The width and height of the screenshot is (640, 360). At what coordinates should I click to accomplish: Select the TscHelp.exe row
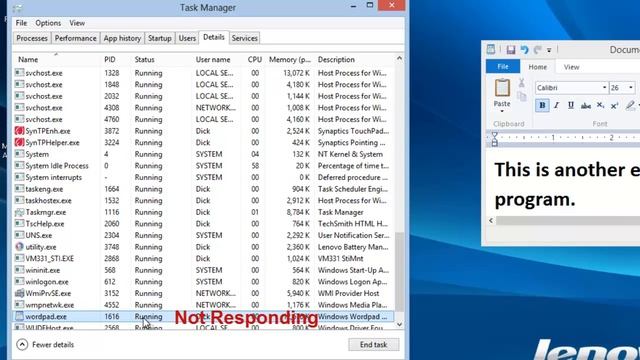(x=204, y=224)
